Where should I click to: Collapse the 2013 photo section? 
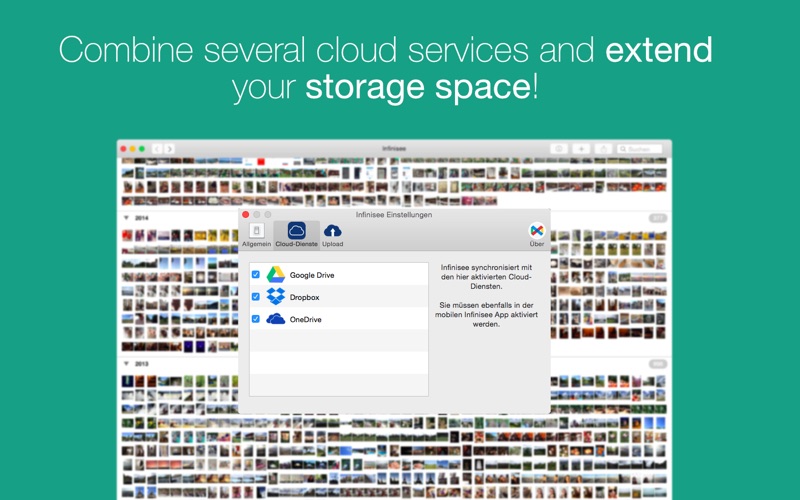click(x=127, y=363)
